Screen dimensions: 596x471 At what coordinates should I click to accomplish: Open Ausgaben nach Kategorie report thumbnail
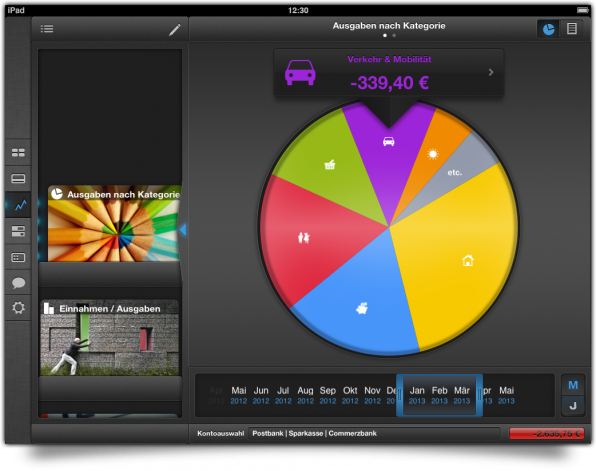click(114, 224)
